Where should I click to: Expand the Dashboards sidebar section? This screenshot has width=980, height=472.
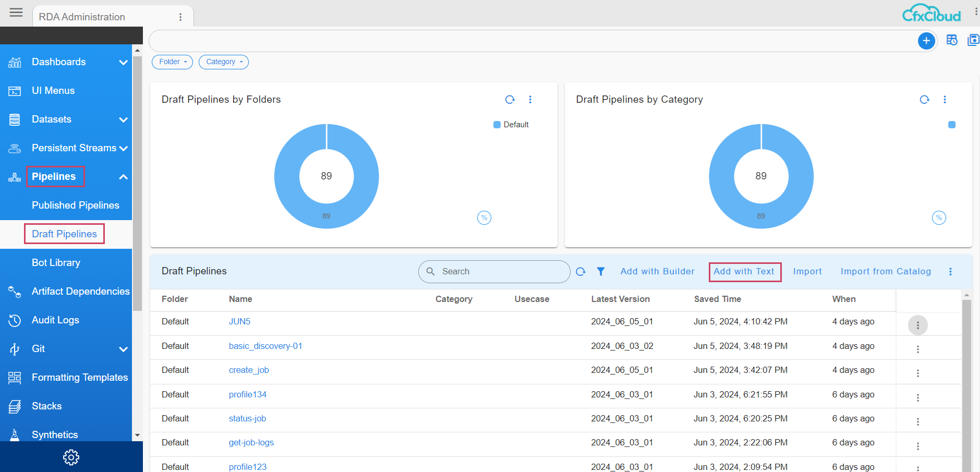click(123, 62)
